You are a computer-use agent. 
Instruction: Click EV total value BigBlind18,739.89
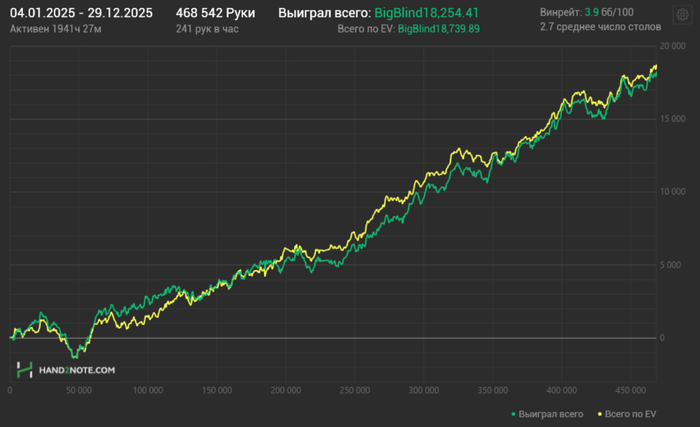[439, 29]
